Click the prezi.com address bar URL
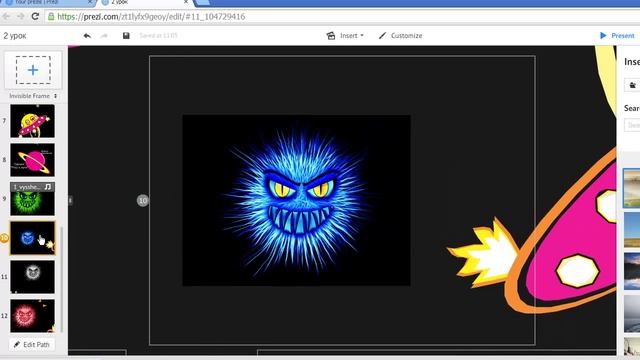 151,17
